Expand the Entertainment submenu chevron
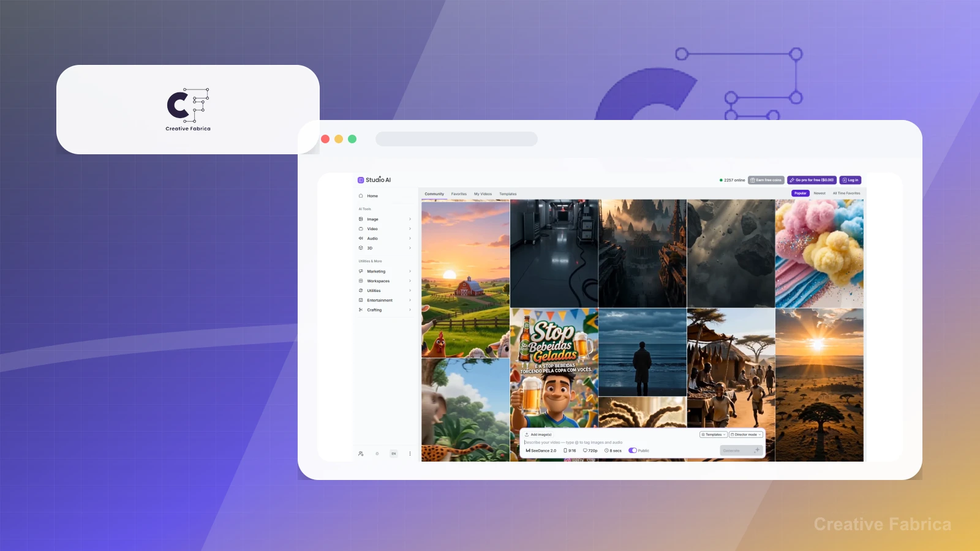This screenshot has width=980, height=551. [410, 300]
